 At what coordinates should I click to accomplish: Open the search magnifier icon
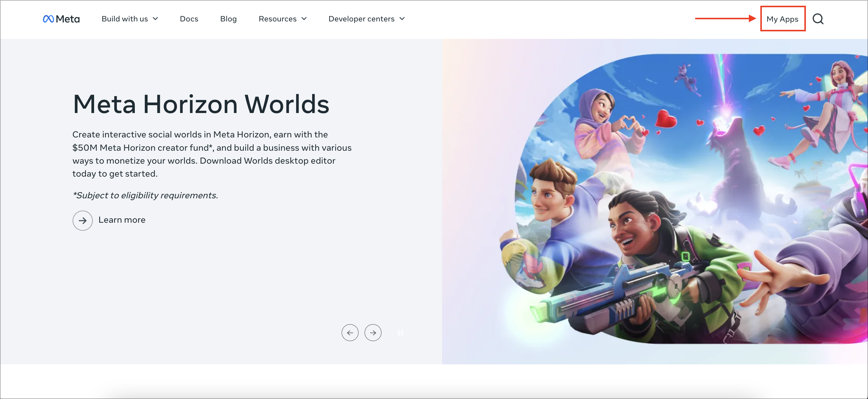pos(818,19)
